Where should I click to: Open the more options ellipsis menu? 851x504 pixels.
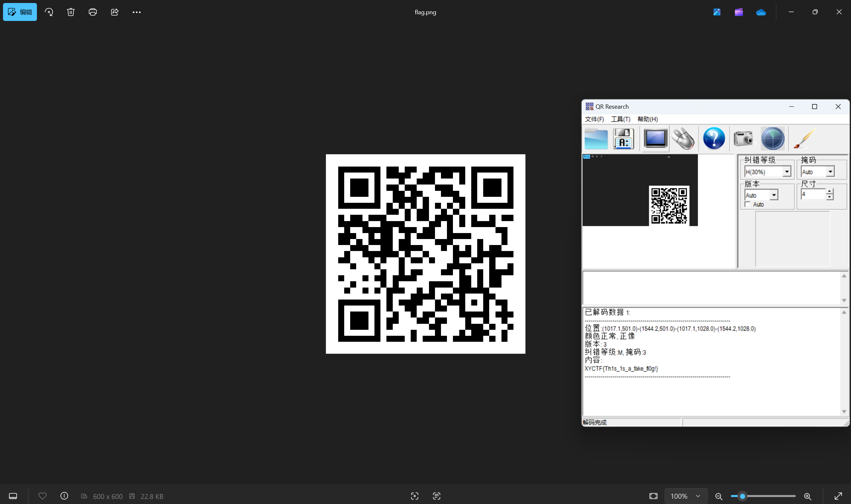tap(137, 12)
